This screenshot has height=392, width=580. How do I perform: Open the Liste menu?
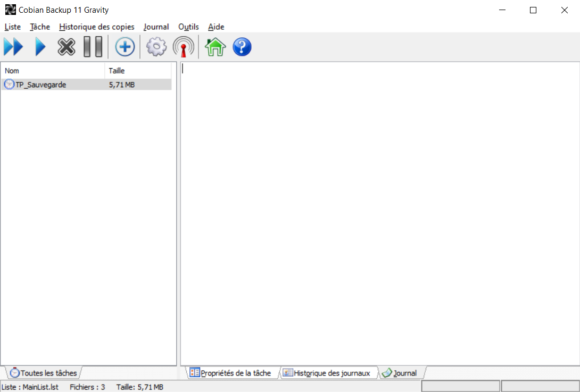[13, 27]
